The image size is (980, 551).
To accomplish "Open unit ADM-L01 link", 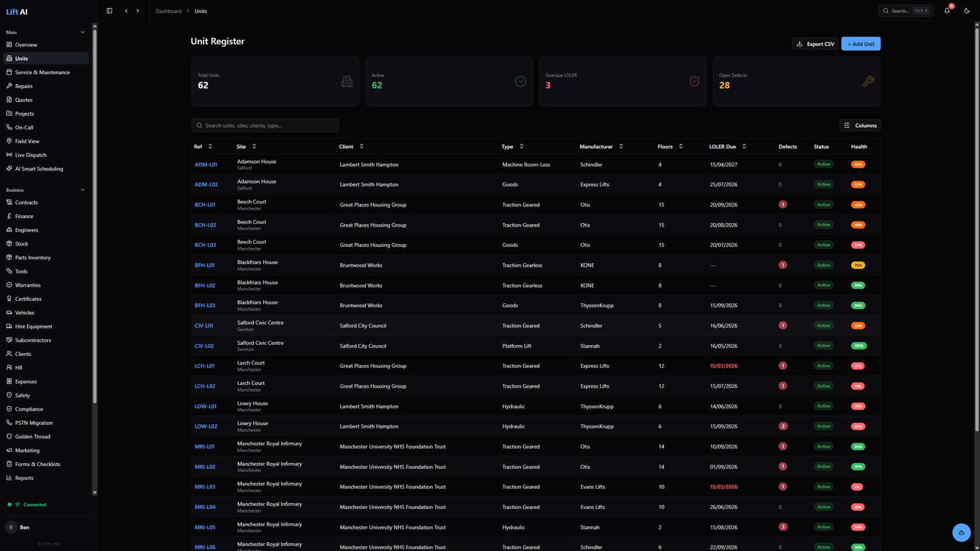I will [x=206, y=164].
